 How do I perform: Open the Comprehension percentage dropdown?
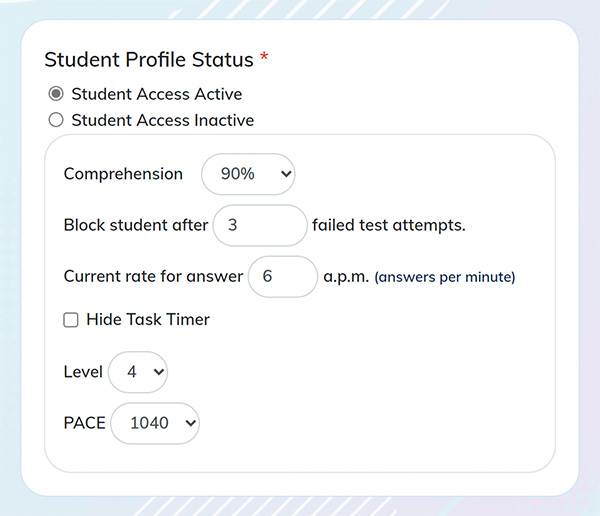pos(248,174)
